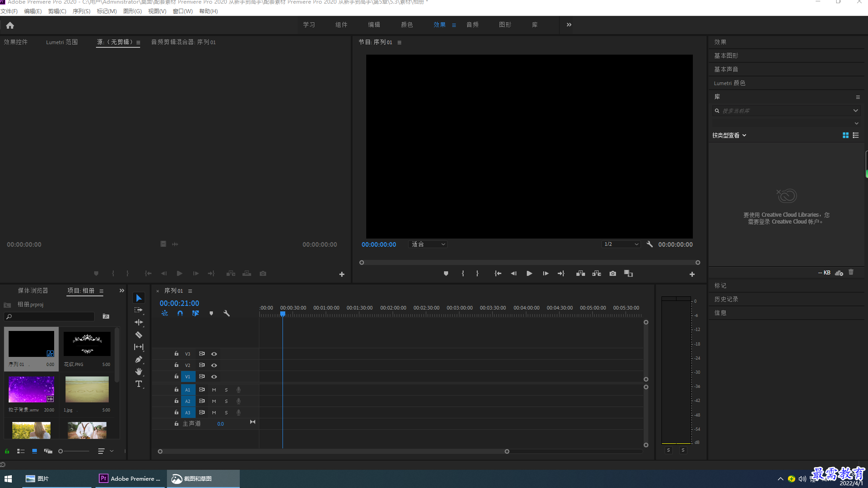Open Program monitor button editor plus
The height and width of the screenshot is (488, 868).
point(692,274)
